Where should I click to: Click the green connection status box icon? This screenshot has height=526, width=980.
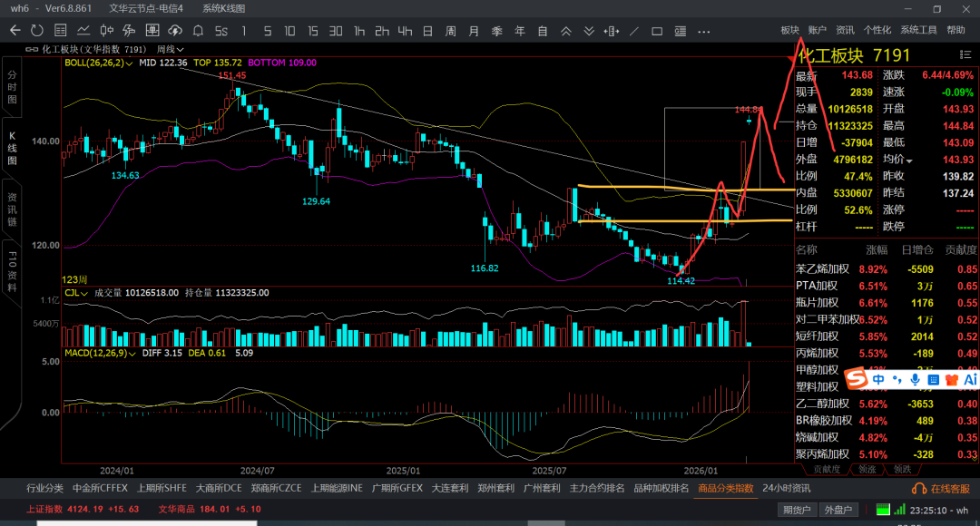point(883,510)
